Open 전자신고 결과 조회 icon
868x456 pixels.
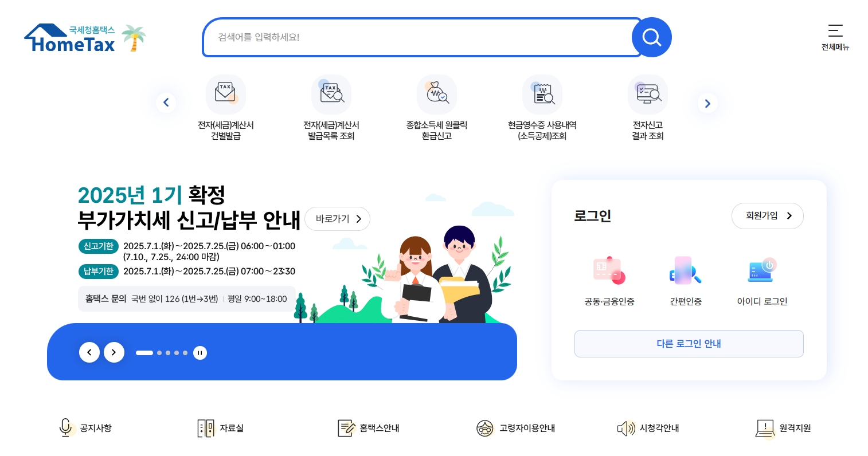pyautogui.click(x=648, y=95)
